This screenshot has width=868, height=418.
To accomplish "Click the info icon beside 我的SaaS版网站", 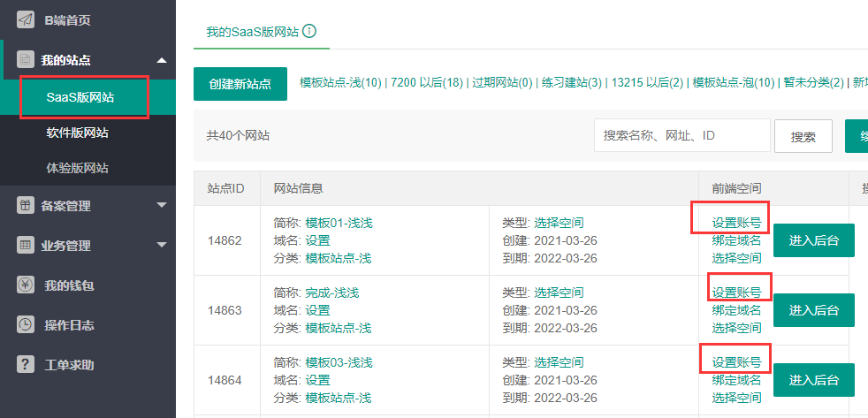I will tap(309, 31).
